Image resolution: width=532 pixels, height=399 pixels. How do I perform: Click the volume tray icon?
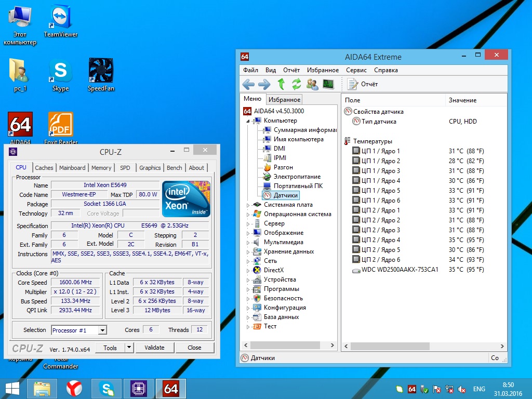(461, 389)
